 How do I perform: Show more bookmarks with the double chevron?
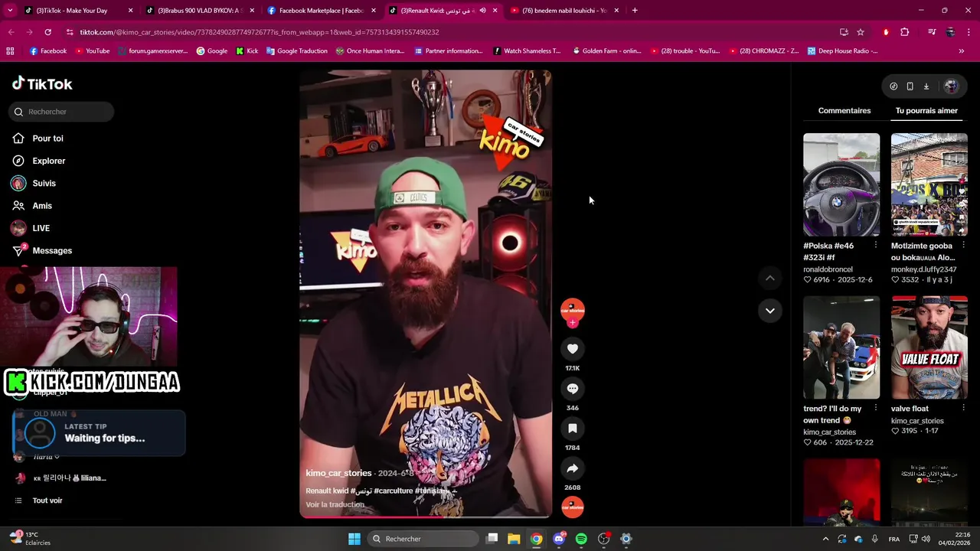(x=962, y=51)
